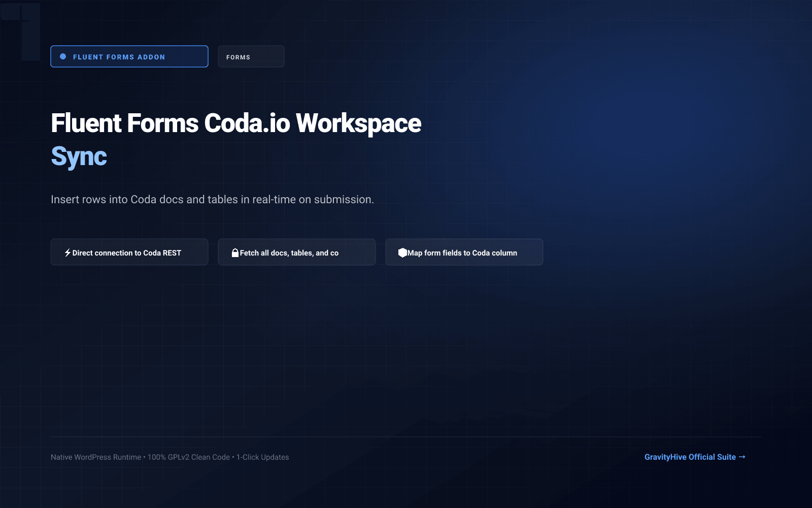The height and width of the screenshot is (508, 812).
Task: Click the Fluent Forms Addon badge
Action: pyautogui.click(x=129, y=56)
